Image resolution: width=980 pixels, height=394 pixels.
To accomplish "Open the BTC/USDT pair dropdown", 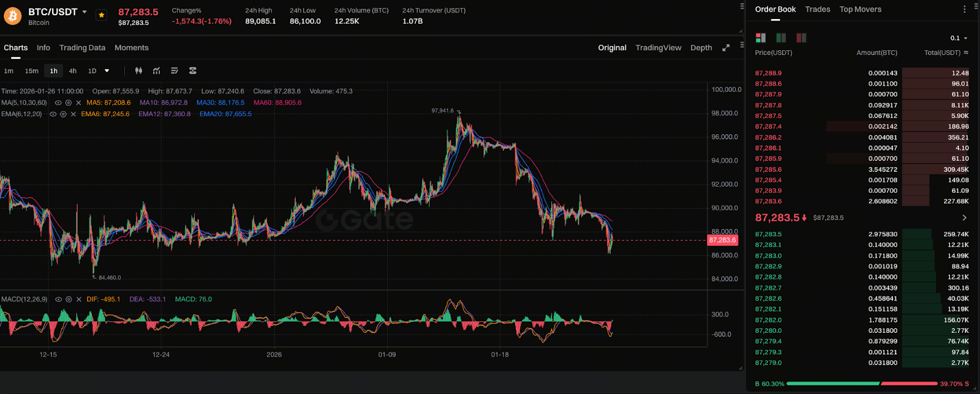I will tap(85, 12).
